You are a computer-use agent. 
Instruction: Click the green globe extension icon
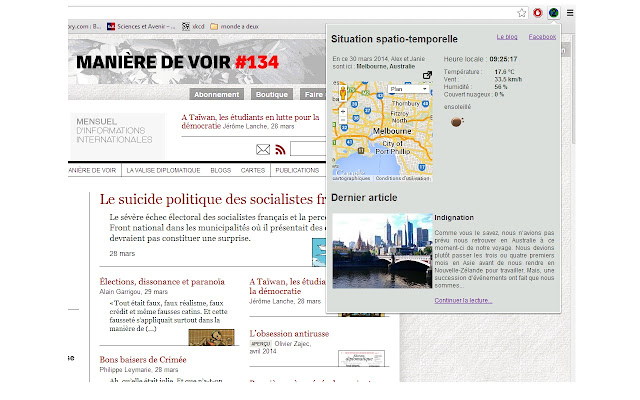pyautogui.click(x=553, y=13)
